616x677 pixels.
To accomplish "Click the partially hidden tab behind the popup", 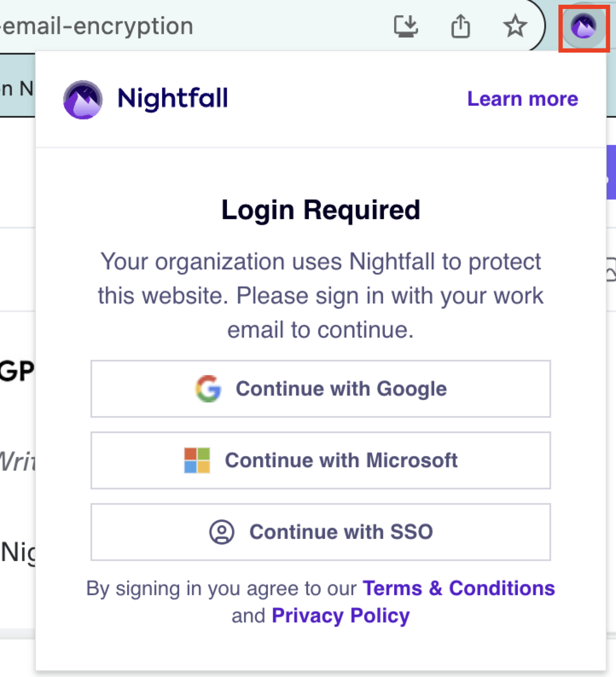I will [17, 89].
